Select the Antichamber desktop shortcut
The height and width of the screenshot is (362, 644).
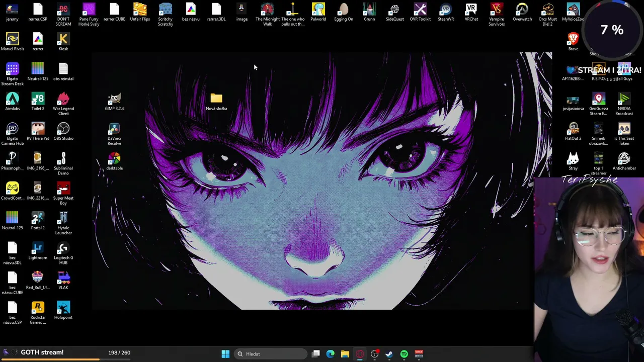624,161
